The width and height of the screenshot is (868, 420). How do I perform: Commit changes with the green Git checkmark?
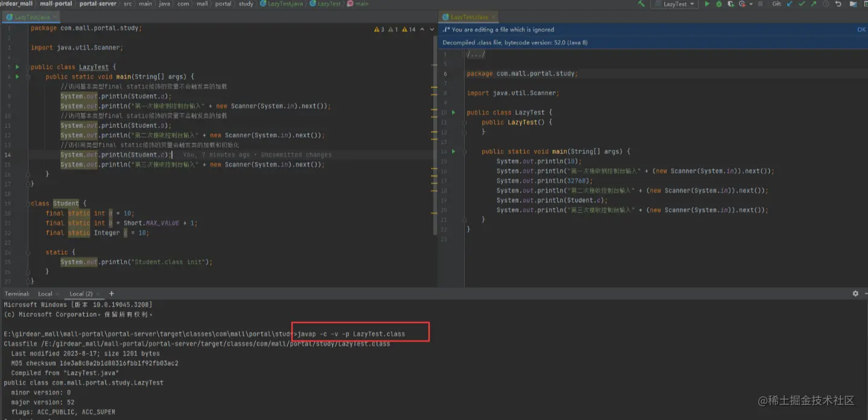click(802, 4)
